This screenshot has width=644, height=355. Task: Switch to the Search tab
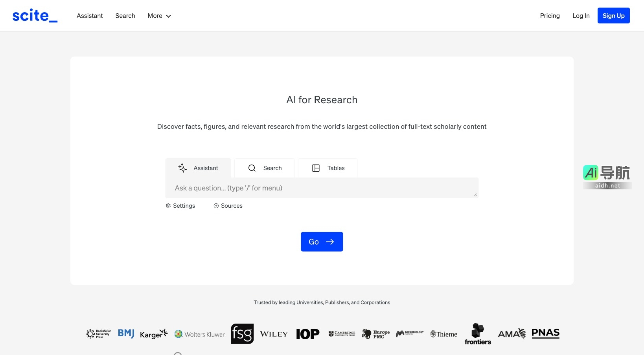[265, 168]
